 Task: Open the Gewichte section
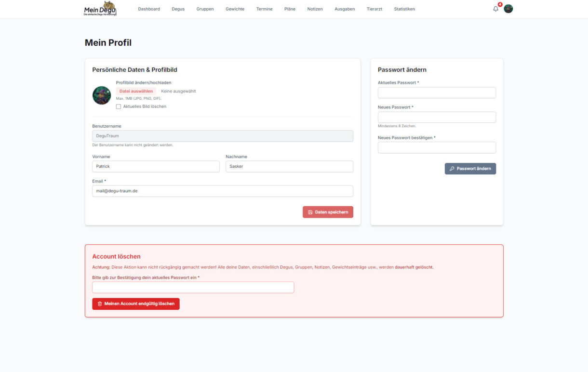(235, 9)
